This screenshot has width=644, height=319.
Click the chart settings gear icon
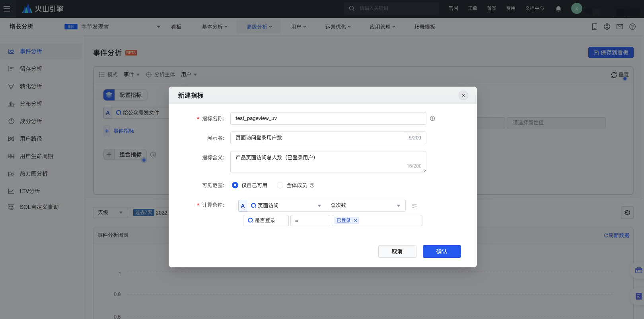pyautogui.click(x=627, y=213)
